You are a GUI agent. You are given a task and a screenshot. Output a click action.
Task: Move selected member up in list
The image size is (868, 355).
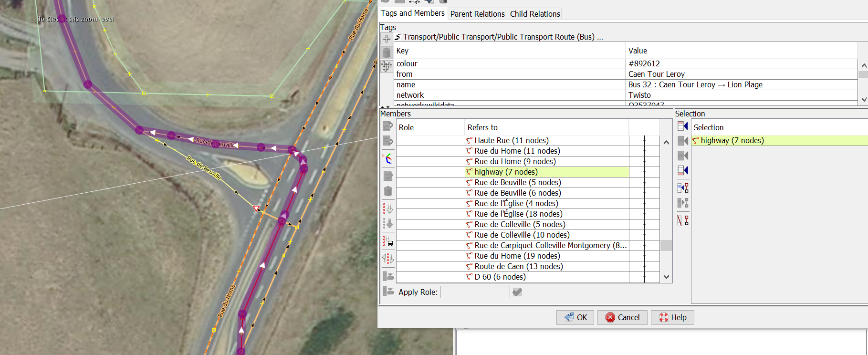[388, 126]
